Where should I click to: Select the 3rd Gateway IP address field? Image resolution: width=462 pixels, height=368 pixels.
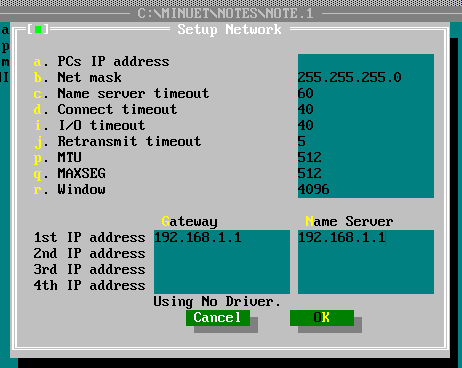tap(222, 270)
